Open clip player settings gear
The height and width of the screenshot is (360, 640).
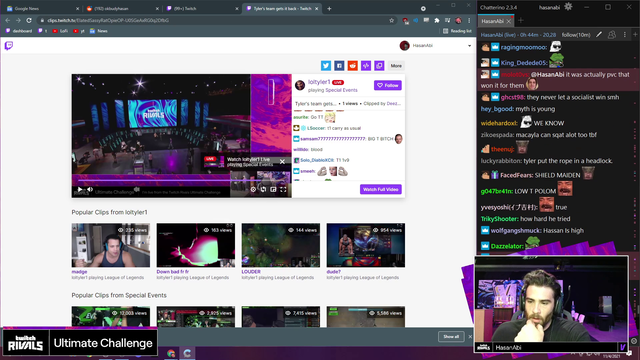click(253, 189)
